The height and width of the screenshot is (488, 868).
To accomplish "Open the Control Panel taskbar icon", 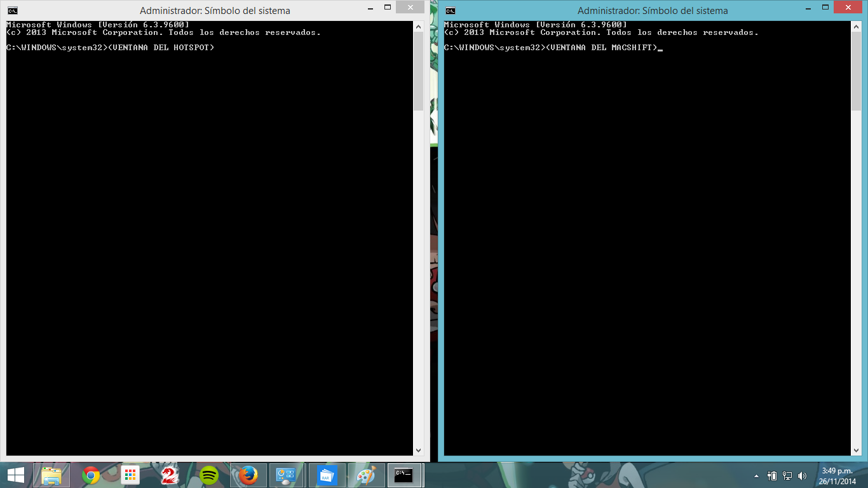I will [x=287, y=475].
